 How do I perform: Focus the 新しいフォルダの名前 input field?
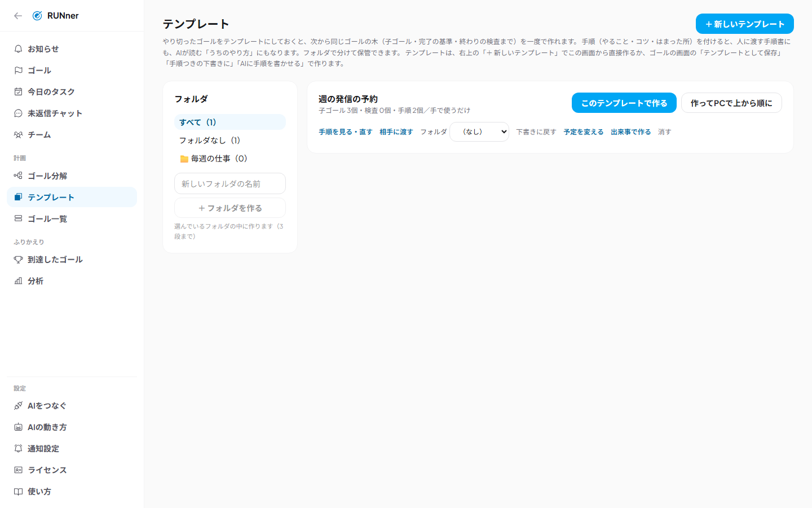pos(230,184)
